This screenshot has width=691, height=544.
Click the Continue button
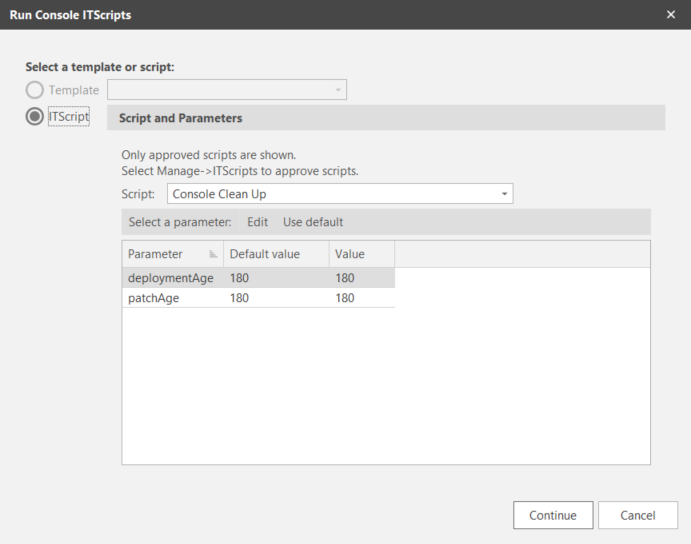[553, 515]
